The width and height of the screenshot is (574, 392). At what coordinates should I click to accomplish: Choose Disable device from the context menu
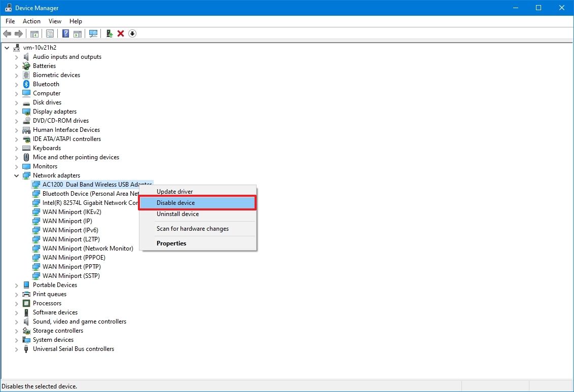(175, 202)
